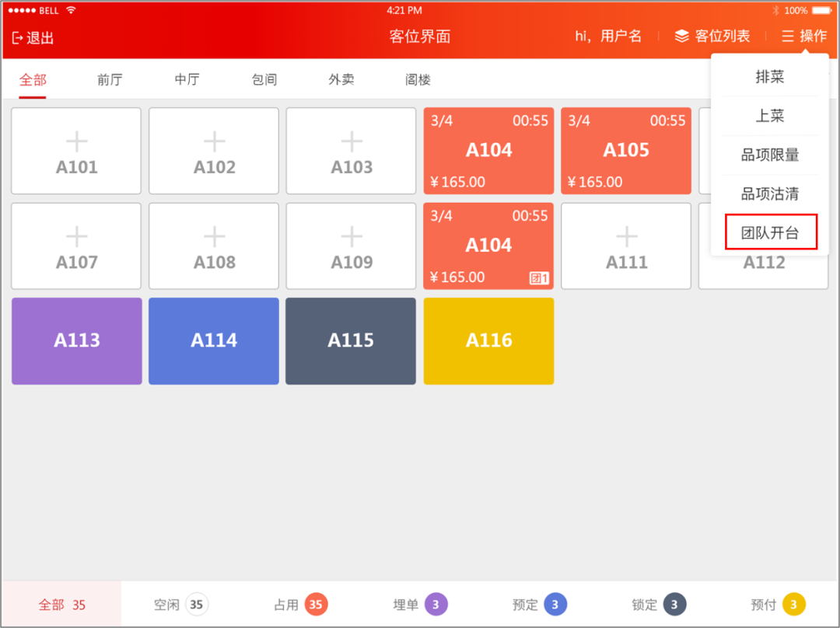Select the purple A113 table tile
The width and height of the screenshot is (840, 628).
click(76, 341)
